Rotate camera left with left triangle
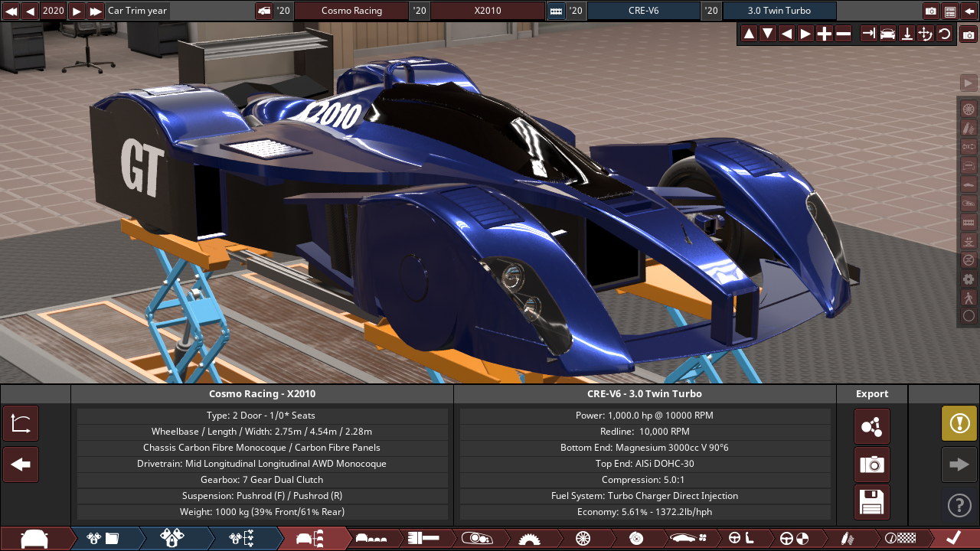Screen dimensions: 980x551 click(x=786, y=34)
